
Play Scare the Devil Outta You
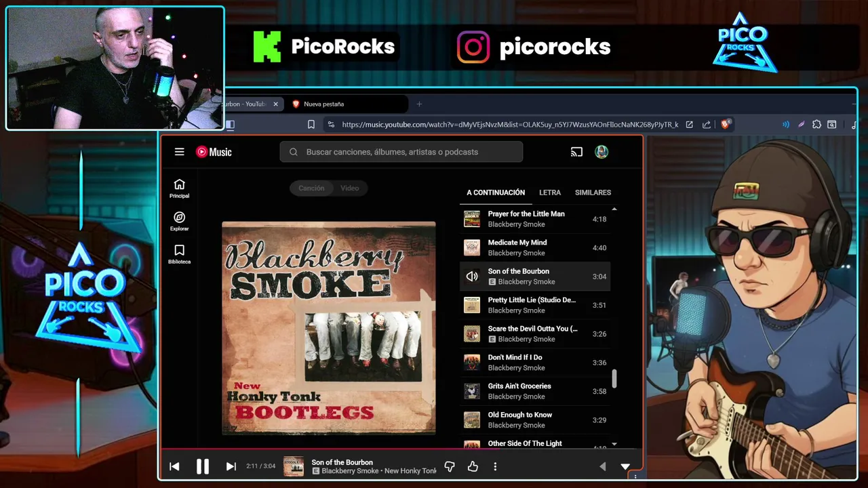pos(535,333)
